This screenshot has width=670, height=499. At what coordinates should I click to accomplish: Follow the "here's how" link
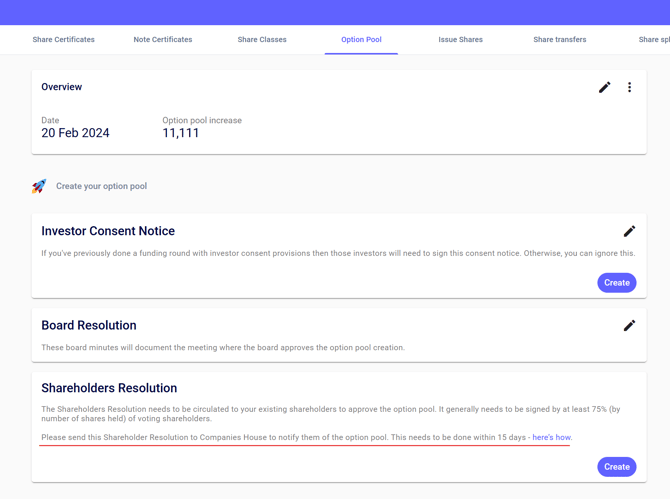pos(551,438)
